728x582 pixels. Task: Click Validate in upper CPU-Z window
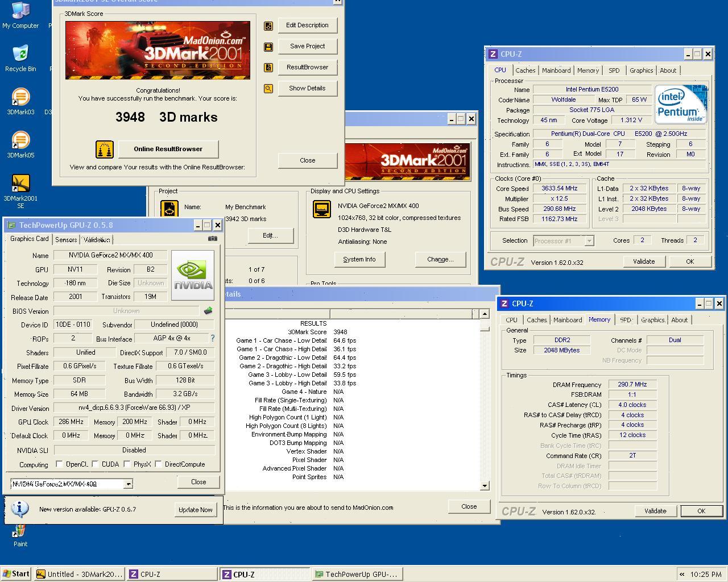(644, 261)
